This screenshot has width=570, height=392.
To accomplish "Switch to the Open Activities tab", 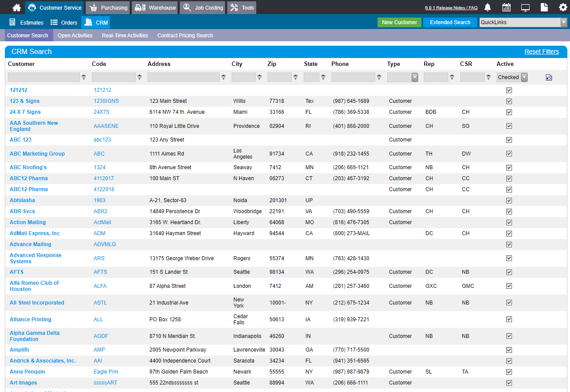I will coord(75,36).
